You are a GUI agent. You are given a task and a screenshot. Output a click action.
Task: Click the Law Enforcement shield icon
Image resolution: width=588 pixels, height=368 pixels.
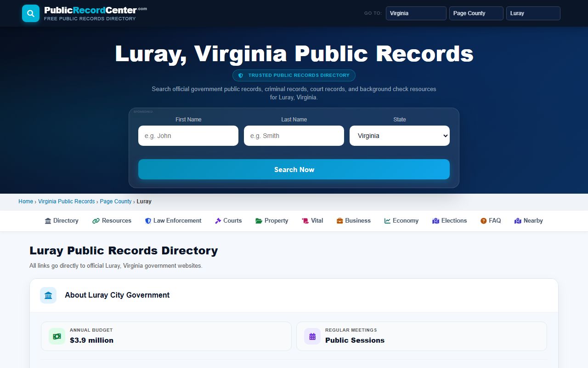tap(148, 221)
